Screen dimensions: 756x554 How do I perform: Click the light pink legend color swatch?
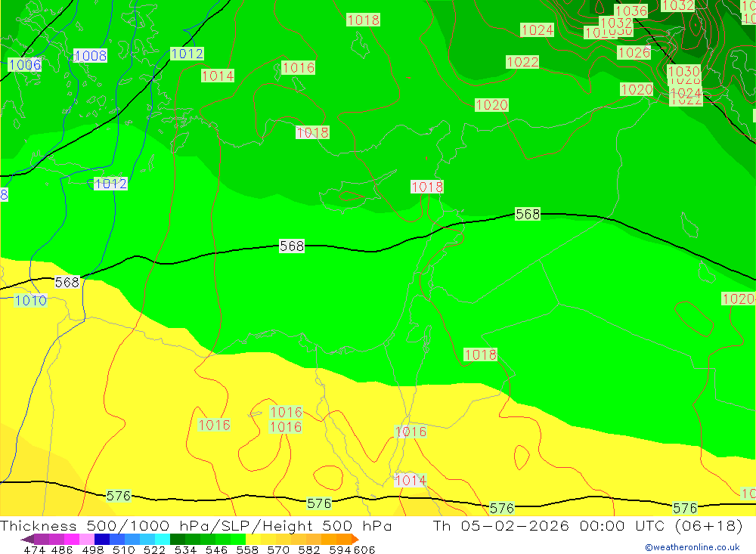[x=87, y=539]
